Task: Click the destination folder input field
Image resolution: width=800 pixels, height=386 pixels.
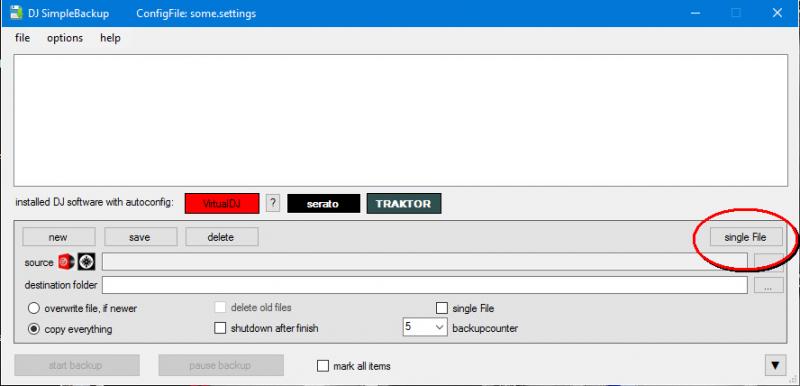Action: click(424, 285)
